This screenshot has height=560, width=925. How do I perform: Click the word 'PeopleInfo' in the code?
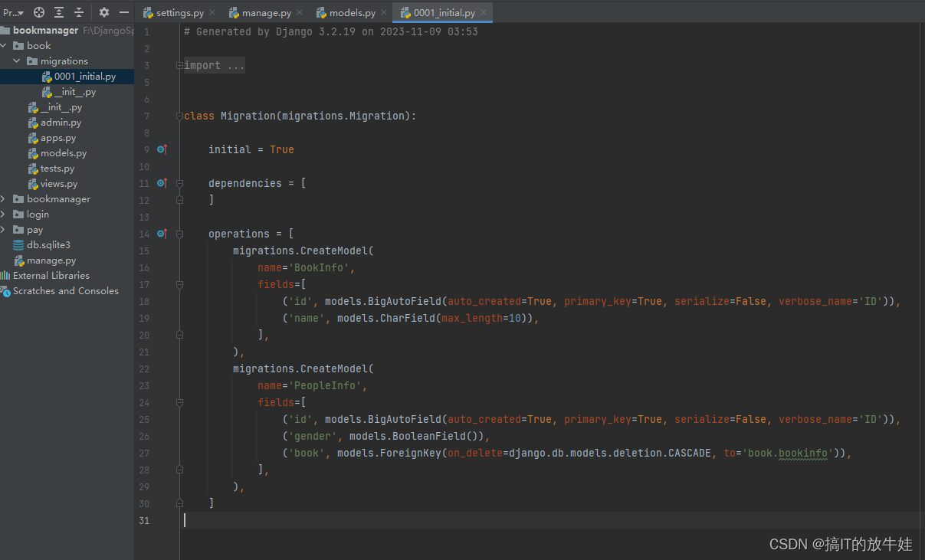click(325, 386)
